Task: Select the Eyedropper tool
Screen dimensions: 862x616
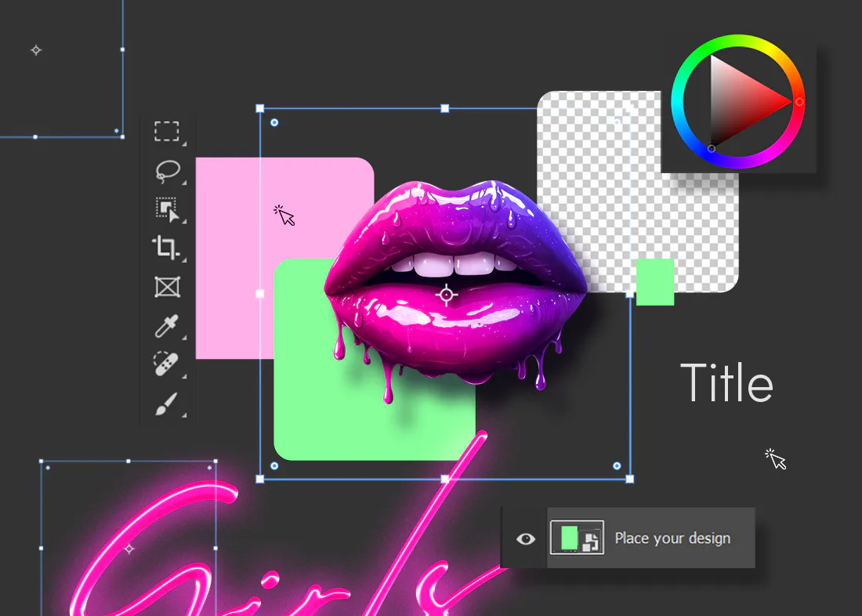Action: coord(166,326)
